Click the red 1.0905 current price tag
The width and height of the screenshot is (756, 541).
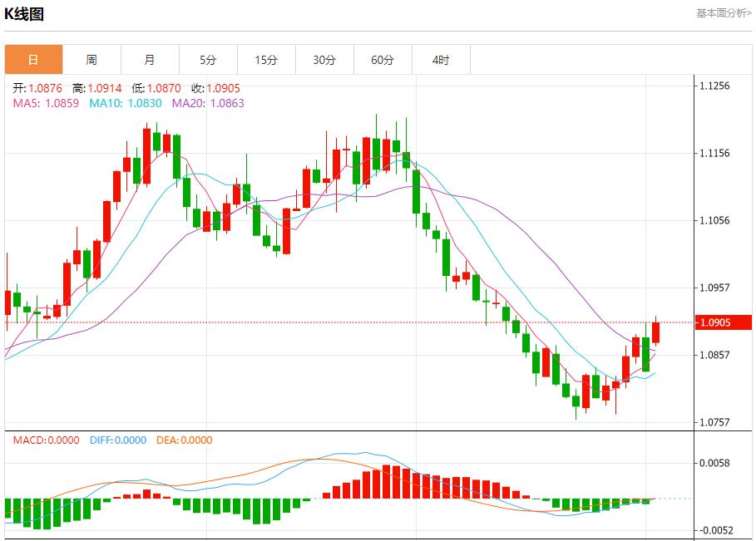click(x=724, y=322)
